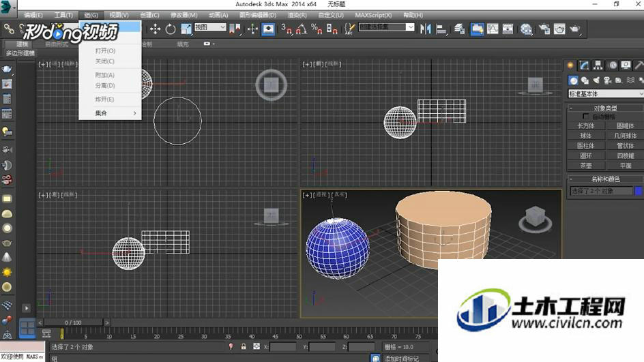Click the 球体 button

[x=586, y=136]
